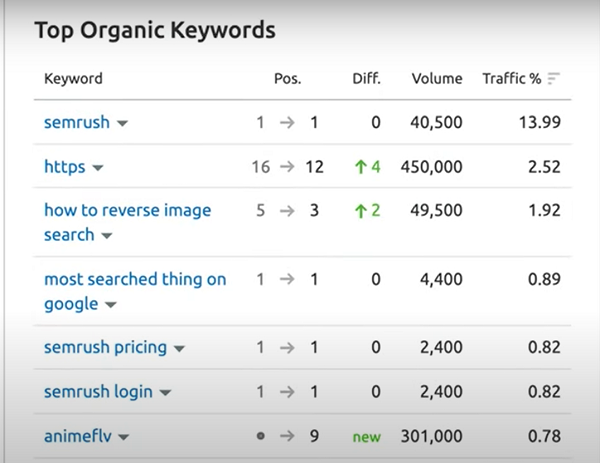600x463 pixels.
Task: Sort by the Pos. column header
Action: pyautogui.click(x=288, y=78)
